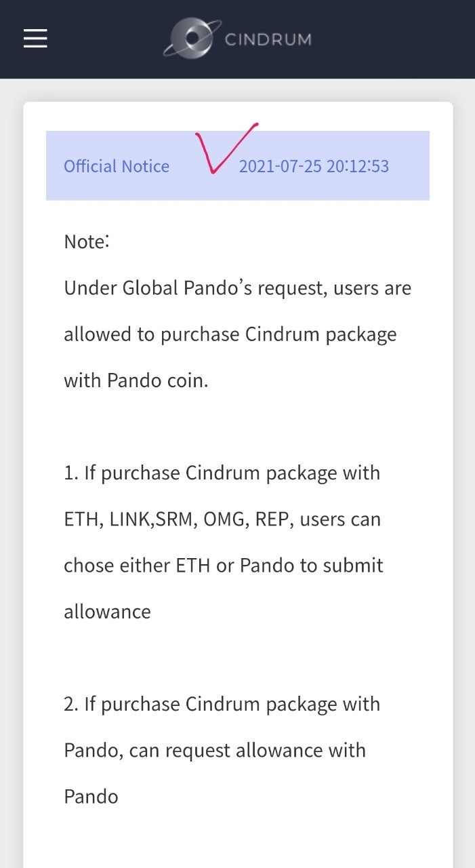Click the "chose either ETH or Pando" line
The image size is (475, 868).
coord(224,566)
